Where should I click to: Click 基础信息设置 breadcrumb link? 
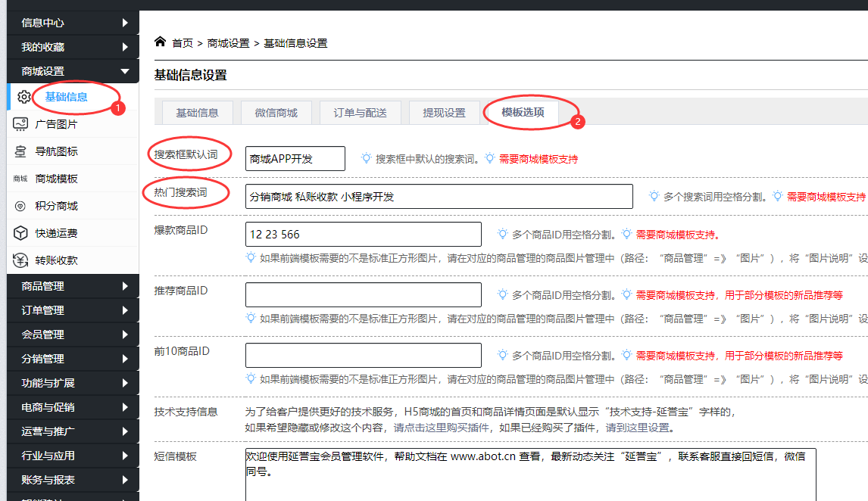[295, 43]
